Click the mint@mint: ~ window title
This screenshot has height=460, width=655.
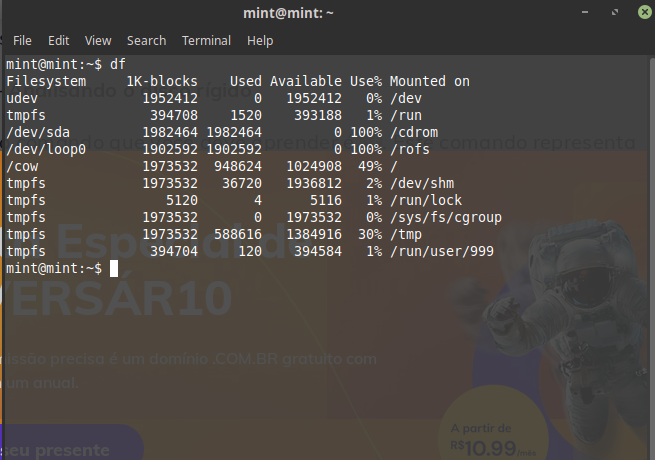click(x=288, y=13)
